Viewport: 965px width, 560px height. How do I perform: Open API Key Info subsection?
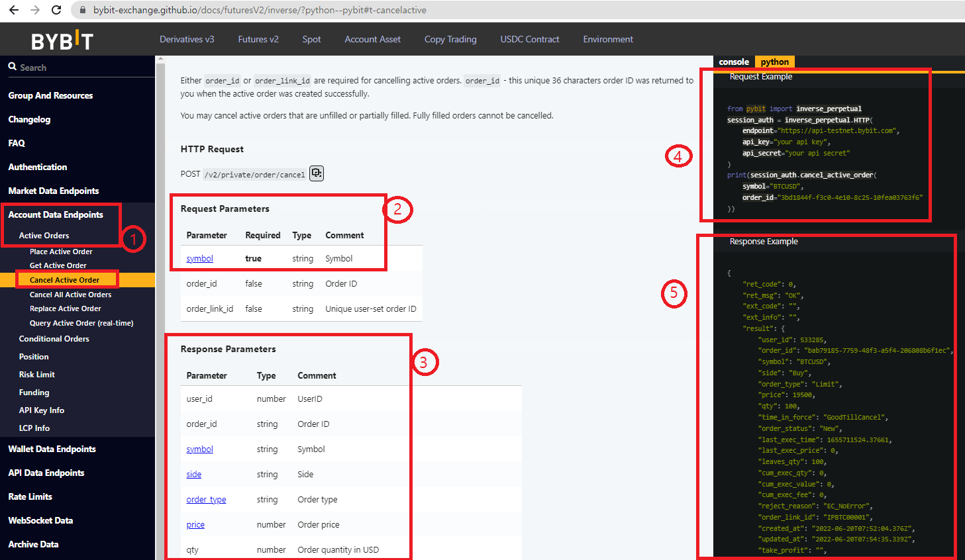point(41,410)
